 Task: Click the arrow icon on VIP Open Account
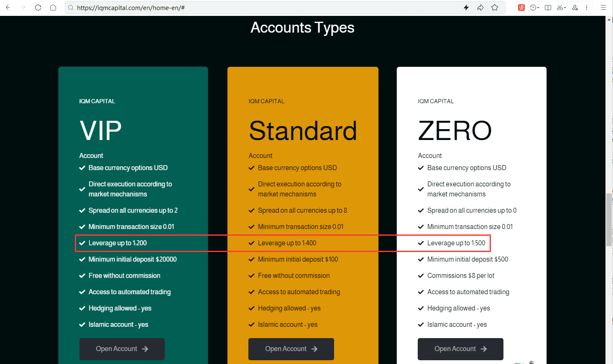[x=145, y=349]
